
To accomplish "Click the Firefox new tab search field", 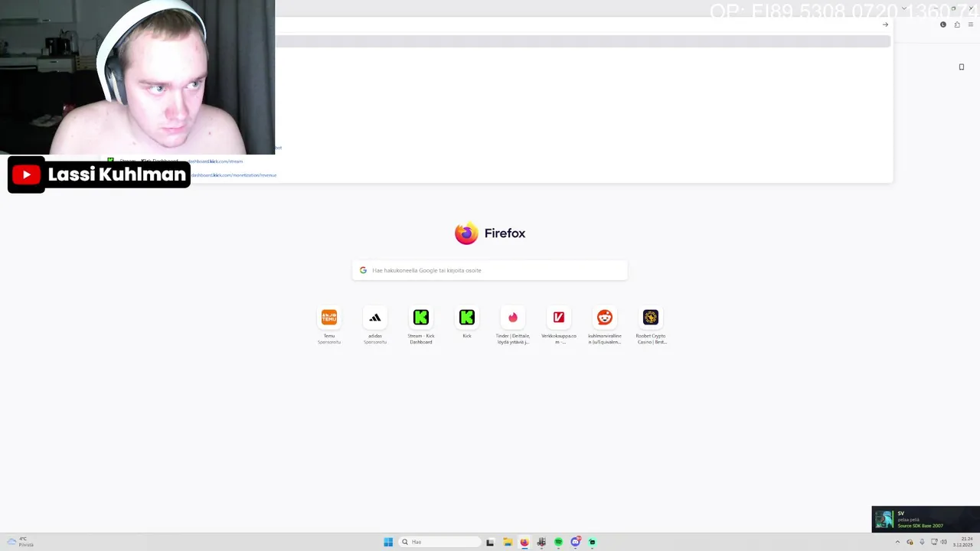I will [x=490, y=270].
